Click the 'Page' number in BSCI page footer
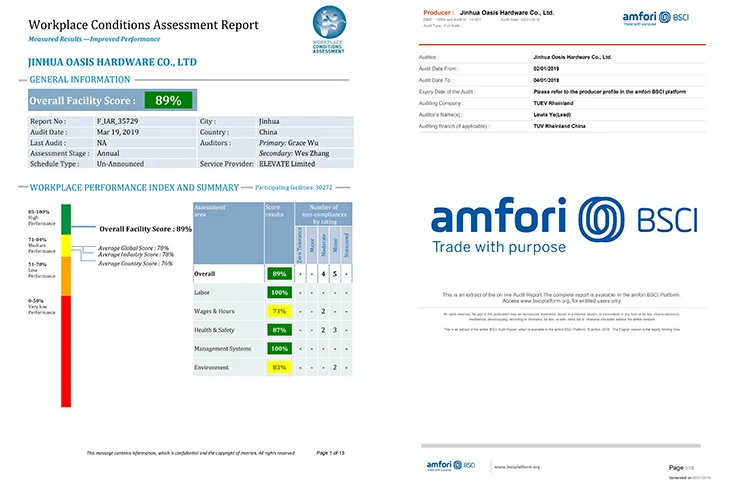The image size is (750, 485). point(681,467)
